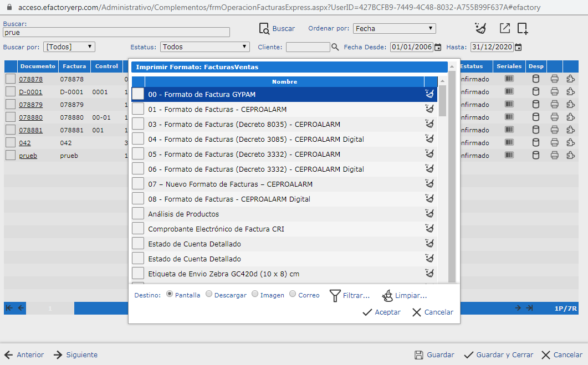
Task: Click the Nombre column header in dialog
Action: click(x=284, y=81)
